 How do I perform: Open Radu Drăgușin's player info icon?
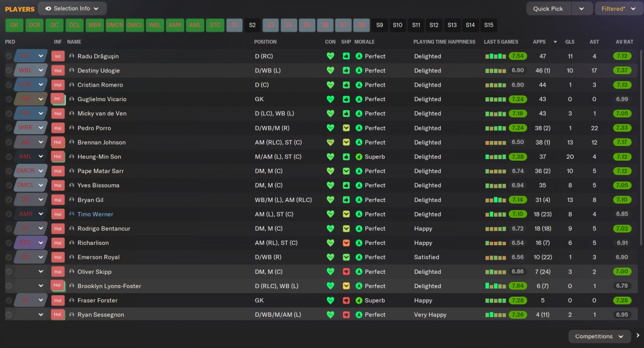(72, 56)
